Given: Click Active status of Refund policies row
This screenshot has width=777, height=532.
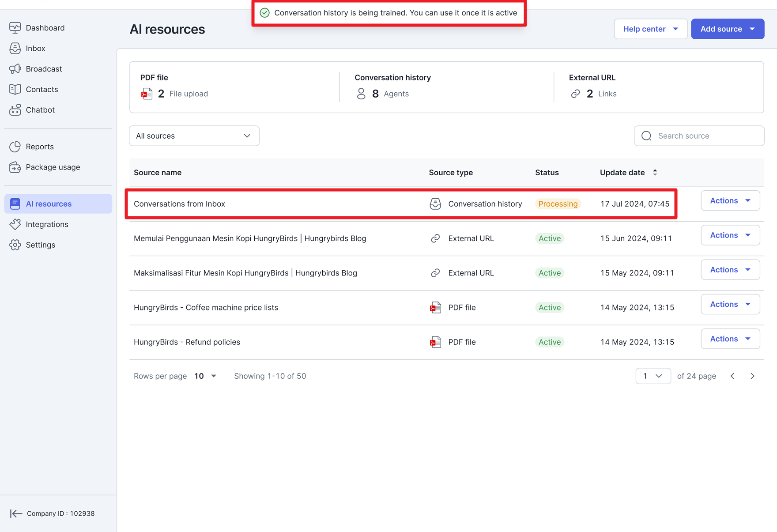Looking at the screenshot, I should pos(550,342).
